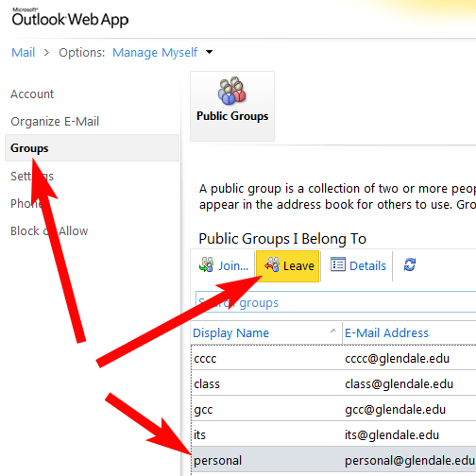This screenshot has width=476, height=476.
Task: Select the gcc group row
Action: click(x=333, y=409)
